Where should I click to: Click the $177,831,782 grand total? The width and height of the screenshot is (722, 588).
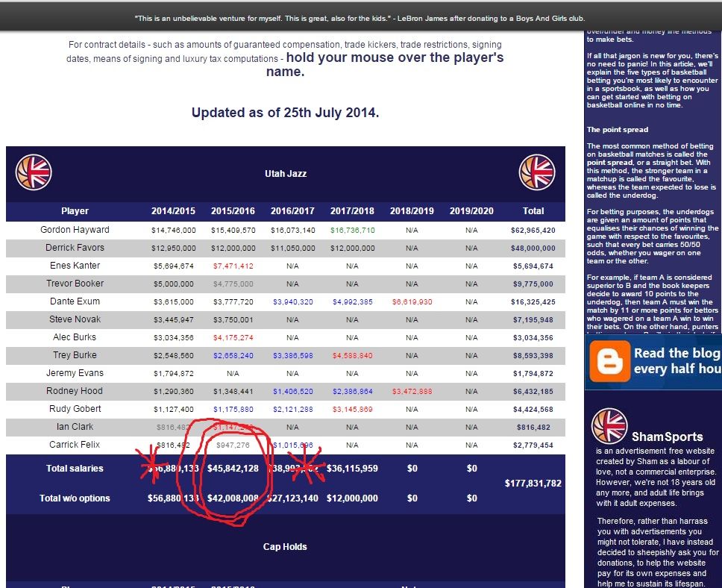(533, 484)
